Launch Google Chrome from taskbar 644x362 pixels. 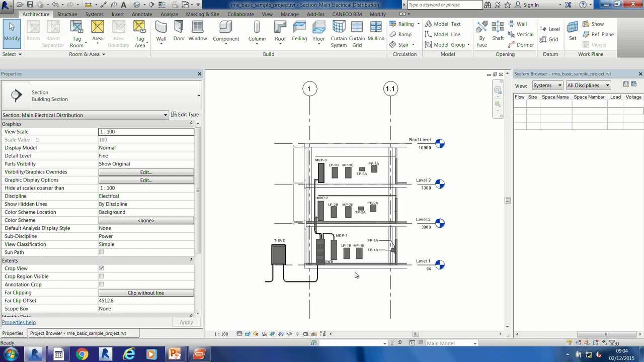[x=82, y=354]
